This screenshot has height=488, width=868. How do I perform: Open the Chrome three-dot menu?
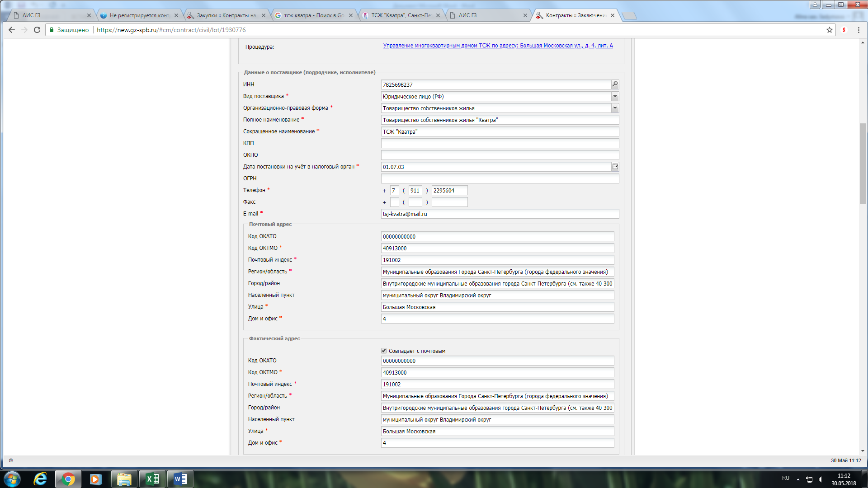[x=859, y=30]
